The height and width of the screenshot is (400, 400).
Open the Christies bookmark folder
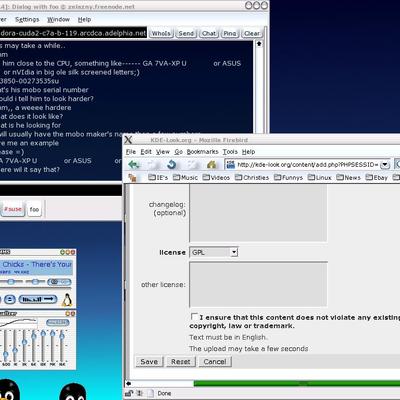(x=252, y=178)
